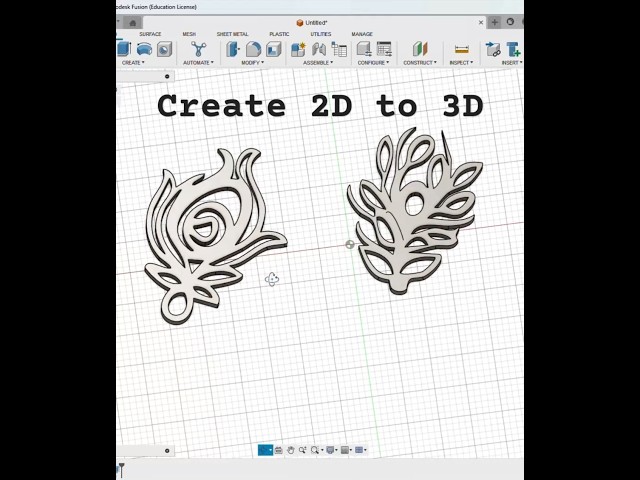This screenshot has width=640, height=480.
Task: Select the Shell tool icon
Action: click(273, 49)
